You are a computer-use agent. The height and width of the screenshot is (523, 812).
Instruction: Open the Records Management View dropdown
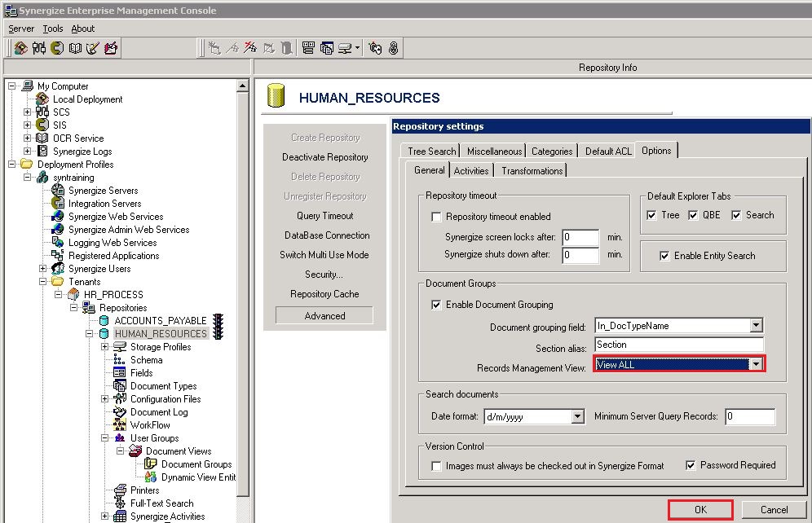(x=756, y=364)
